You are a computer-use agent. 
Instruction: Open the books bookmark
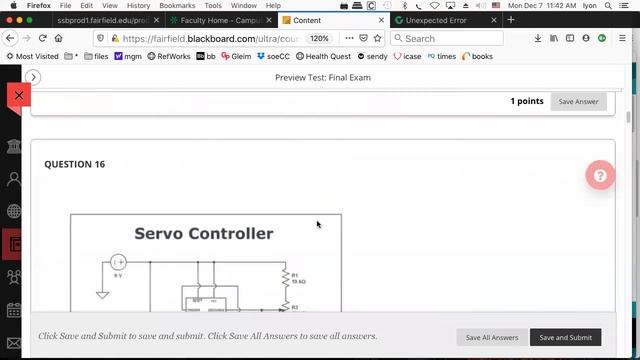pos(477,56)
